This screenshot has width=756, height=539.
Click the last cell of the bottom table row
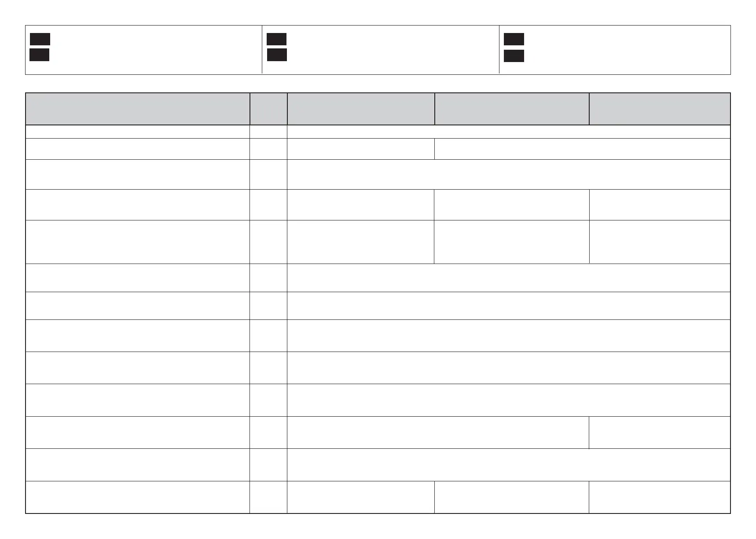tap(660, 497)
